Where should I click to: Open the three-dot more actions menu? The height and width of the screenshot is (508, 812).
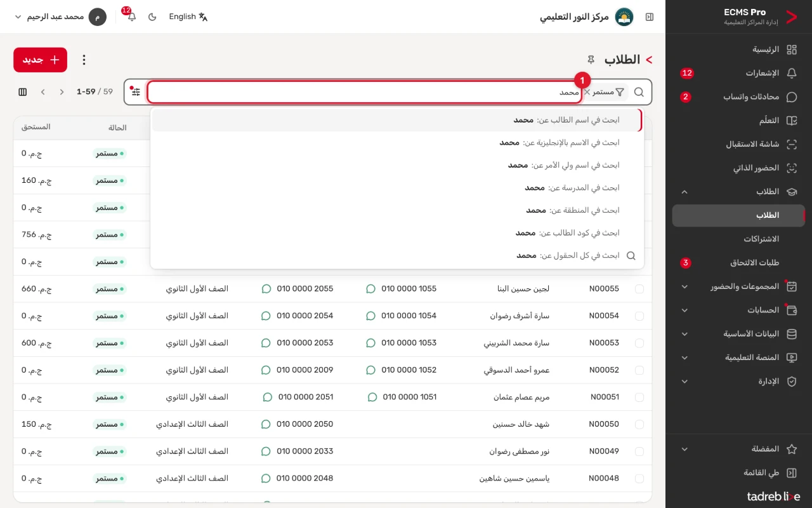click(x=84, y=60)
